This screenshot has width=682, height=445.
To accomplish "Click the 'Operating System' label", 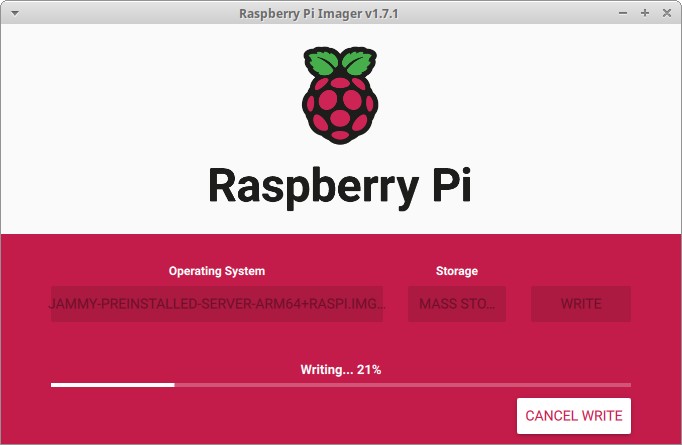I will [x=216, y=271].
